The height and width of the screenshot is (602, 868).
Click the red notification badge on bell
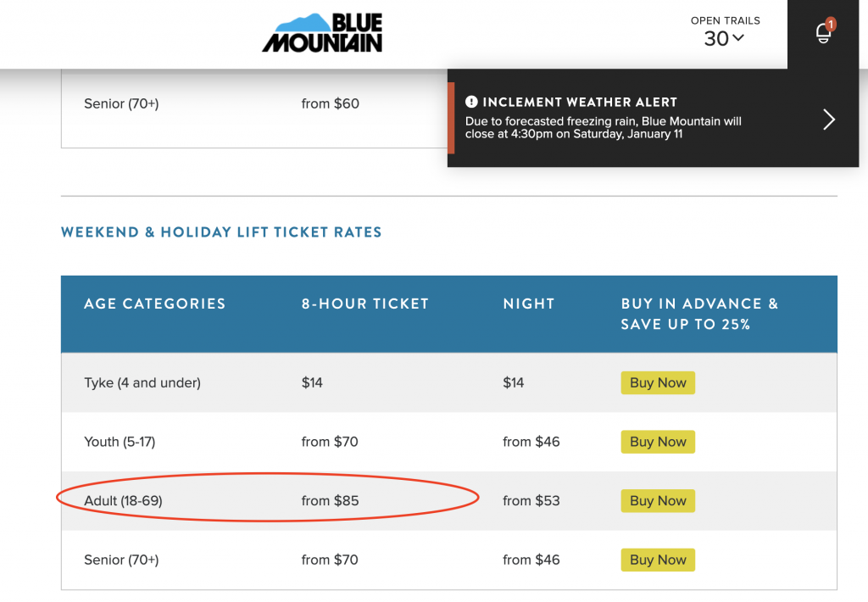[831, 25]
